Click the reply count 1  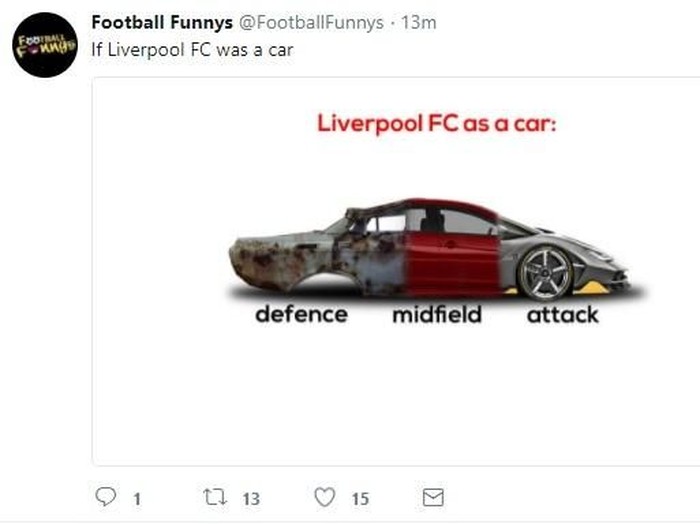point(137,499)
